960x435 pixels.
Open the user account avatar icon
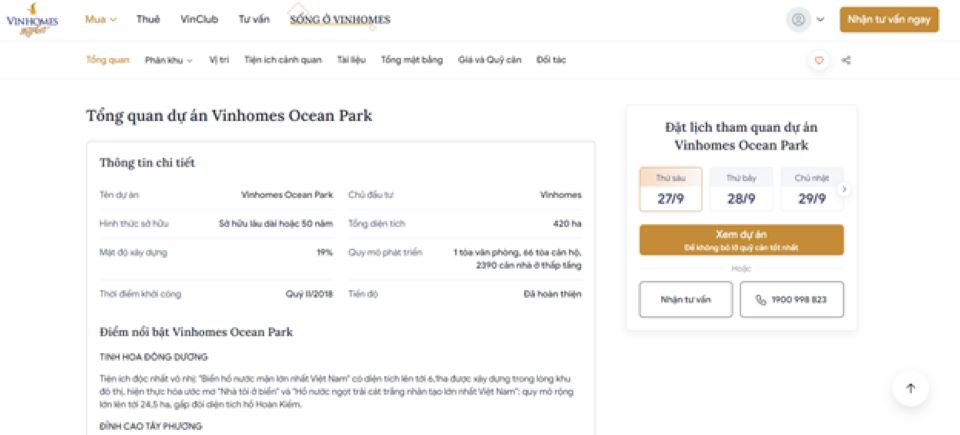pos(798,19)
